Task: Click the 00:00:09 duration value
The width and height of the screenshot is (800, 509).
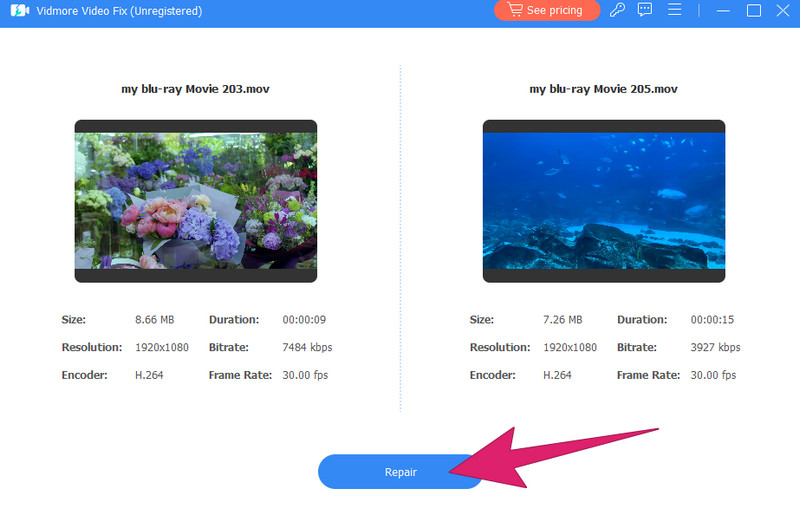Action: coord(304,320)
